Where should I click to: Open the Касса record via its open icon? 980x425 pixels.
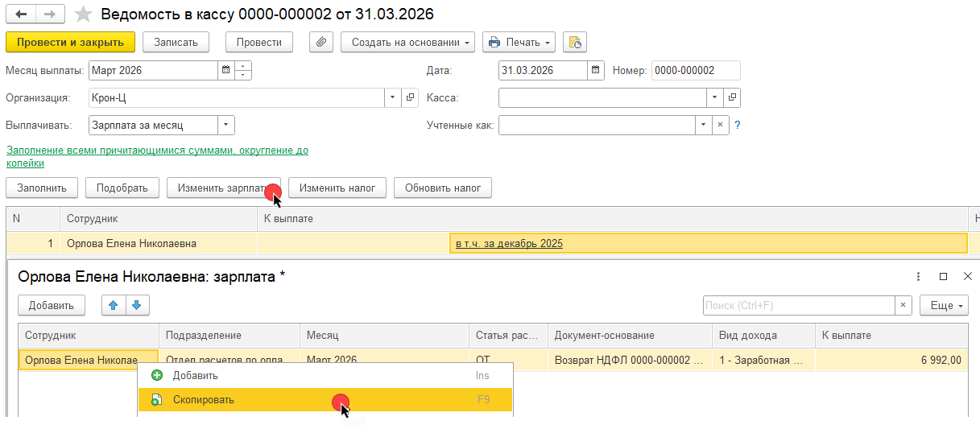point(732,98)
